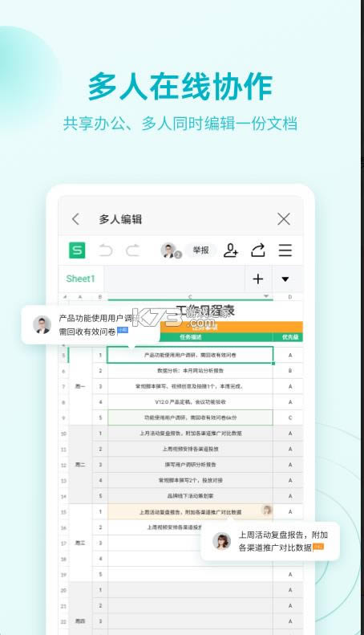Click the select-all corner of the grid
The width and height of the screenshot is (364, 635).
click(x=64, y=297)
